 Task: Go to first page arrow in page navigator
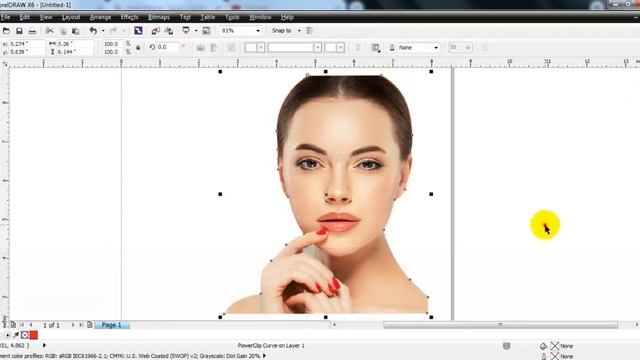click(22, 325)
